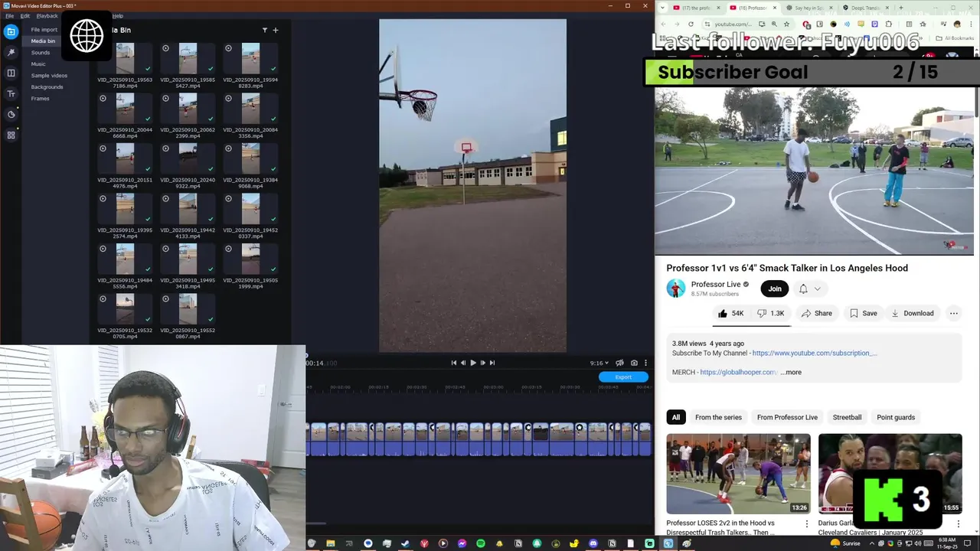Open YouTube video more-actions ellipsis
Image resolution: width=980 pixels, height=551 pixels.
tap(954, 313)
